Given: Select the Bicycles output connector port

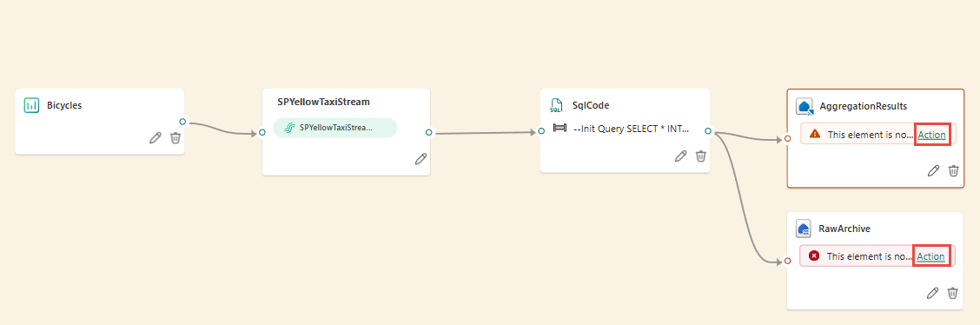Looking at the screenshot, I should click(182, 122).
